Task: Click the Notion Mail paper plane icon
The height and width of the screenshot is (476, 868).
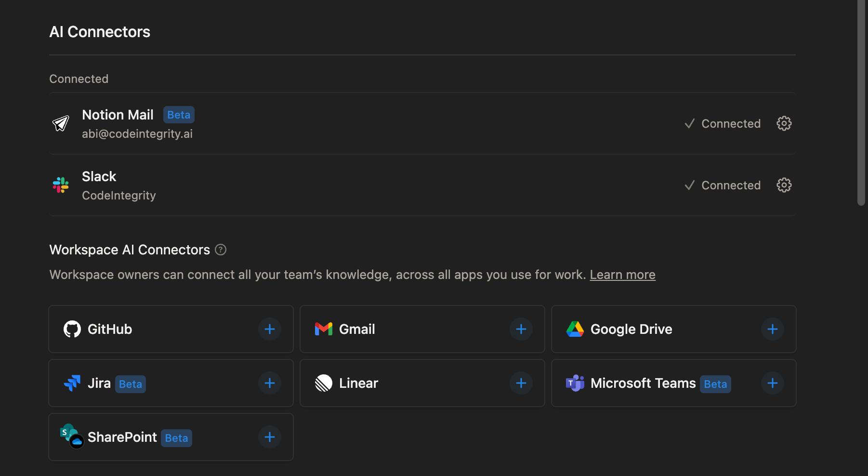Action: coord(61,123)
